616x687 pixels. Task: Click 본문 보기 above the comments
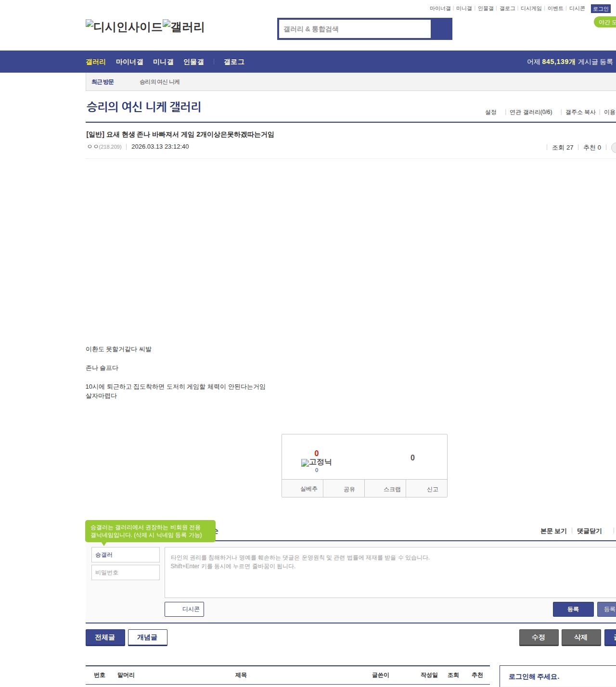(x=553, y=531)
